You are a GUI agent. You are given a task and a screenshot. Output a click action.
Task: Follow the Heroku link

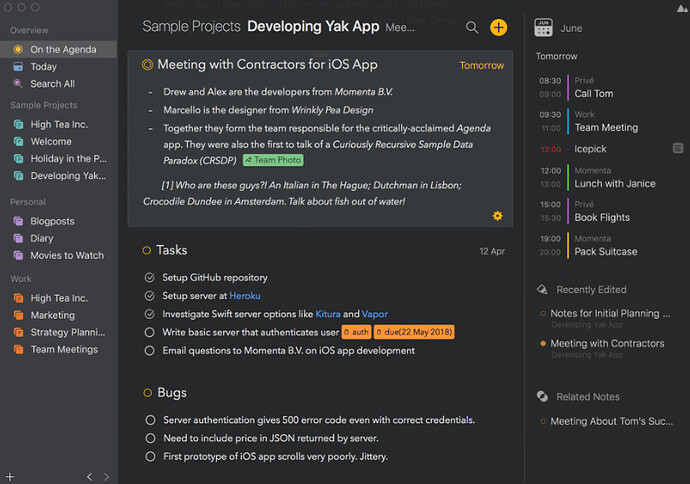244,296
